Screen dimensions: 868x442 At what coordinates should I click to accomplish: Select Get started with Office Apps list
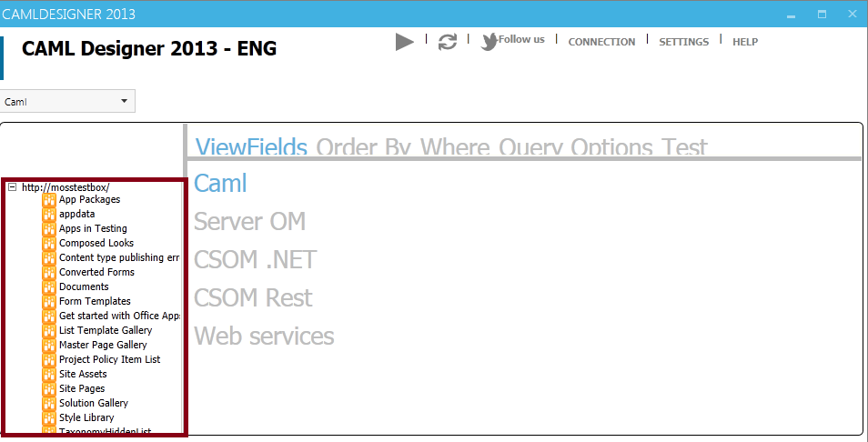(x=119, y=316)
